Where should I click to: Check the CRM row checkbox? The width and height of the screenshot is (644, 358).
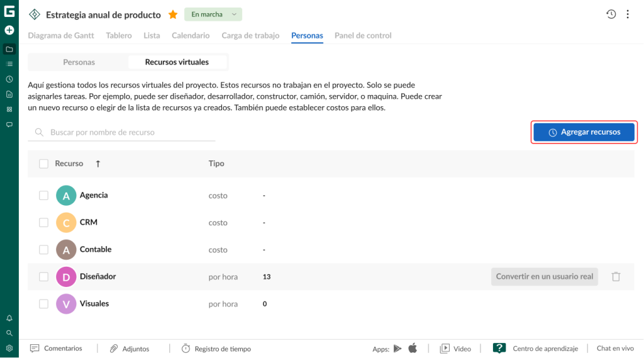(43, 222)
